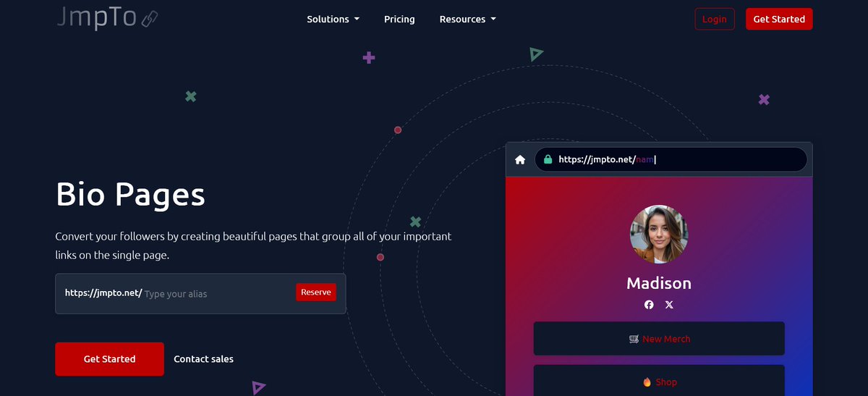This screenshot has width=868, height=396.
Task: Click the Get Started button in header
Action: tap(779, 20)
